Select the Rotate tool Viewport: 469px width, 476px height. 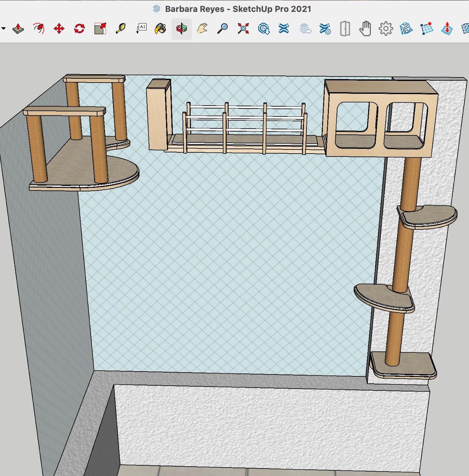79,29
